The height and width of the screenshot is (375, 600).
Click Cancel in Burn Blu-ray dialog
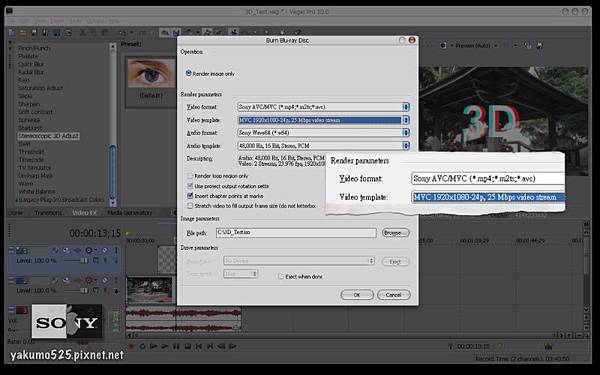coord(393,295)
